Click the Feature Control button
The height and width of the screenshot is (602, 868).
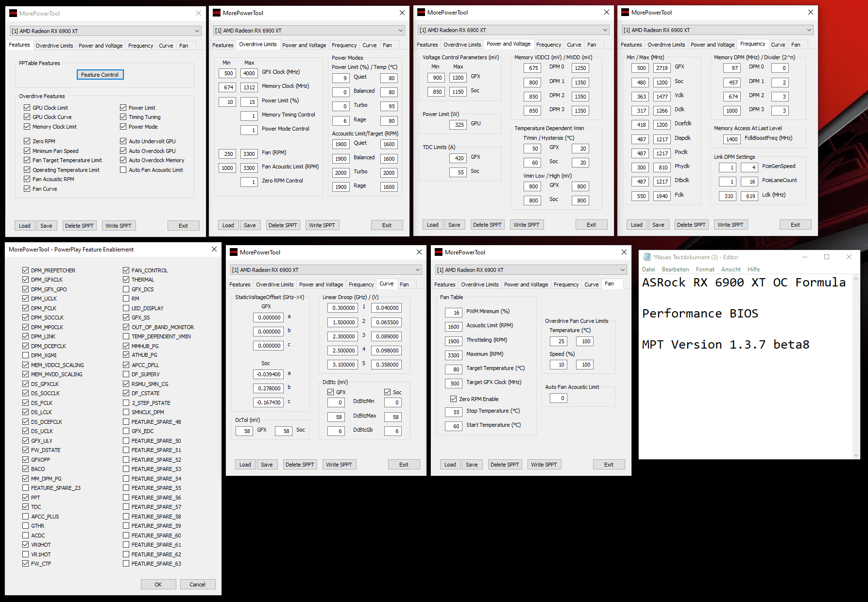coord(100,75)
